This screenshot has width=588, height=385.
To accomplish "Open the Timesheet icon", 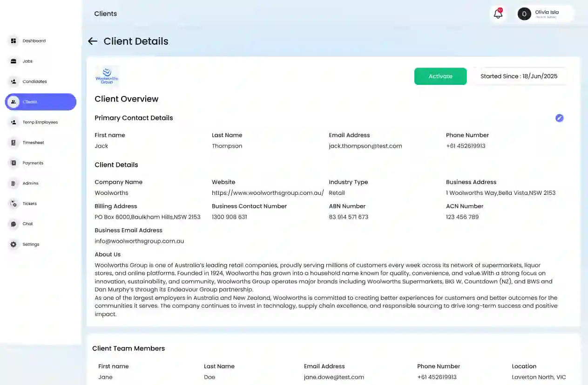I will pyautogui.click(x=14, y=143).
